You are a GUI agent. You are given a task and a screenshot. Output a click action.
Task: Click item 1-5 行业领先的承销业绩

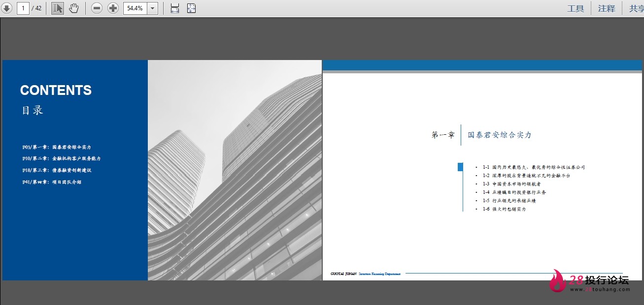[x=509, y=201]
